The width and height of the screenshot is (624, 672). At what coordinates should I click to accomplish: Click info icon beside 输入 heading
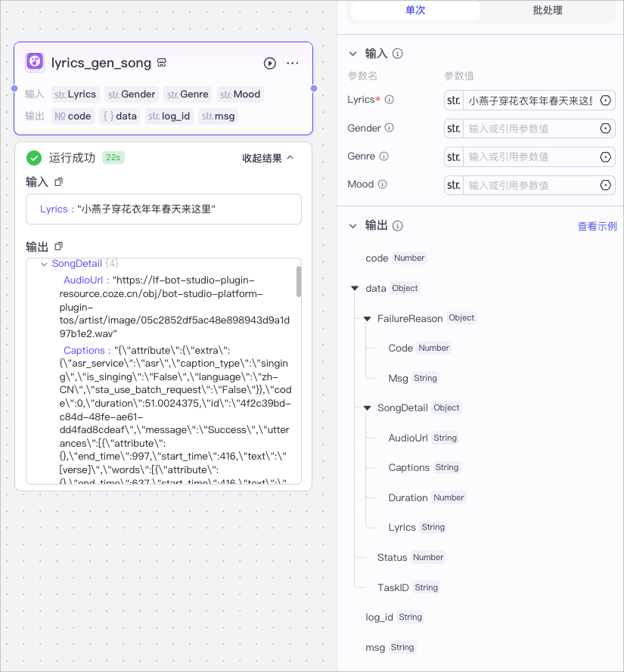tap(398, 54)
